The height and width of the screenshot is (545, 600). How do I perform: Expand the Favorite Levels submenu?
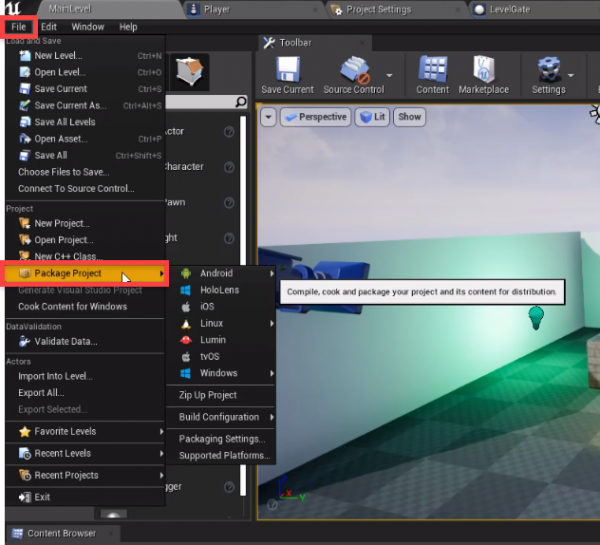coord(85,431)
